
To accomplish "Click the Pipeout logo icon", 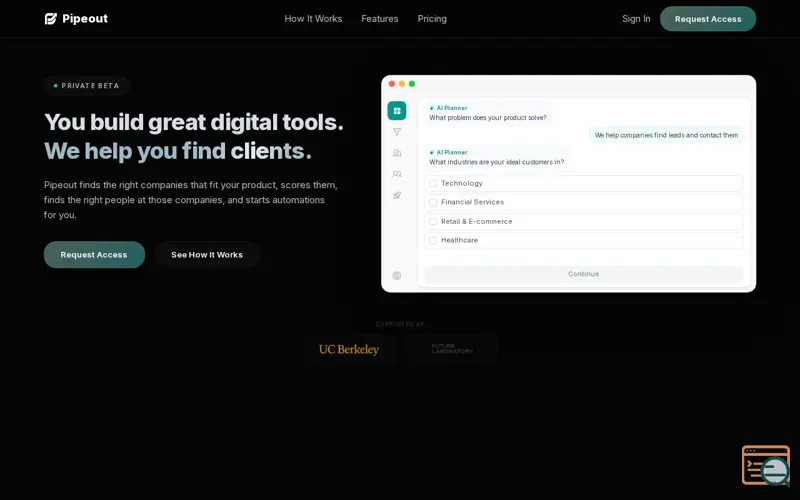I will click(51, 19).
